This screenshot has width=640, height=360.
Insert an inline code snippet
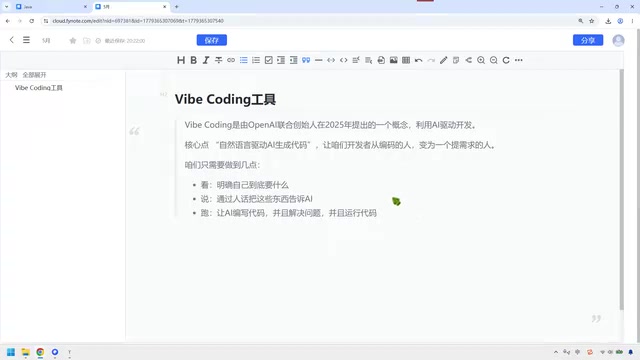point(331,60)
